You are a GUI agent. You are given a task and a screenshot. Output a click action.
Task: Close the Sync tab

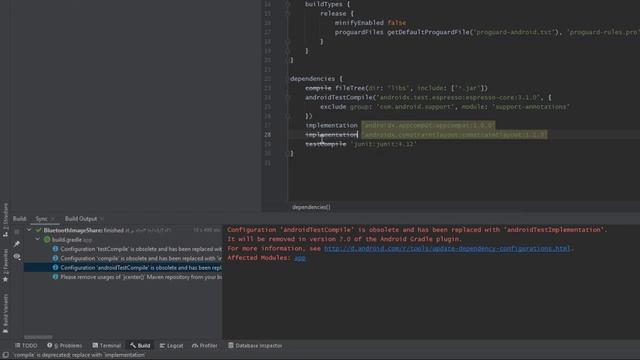tap(53, 219)
